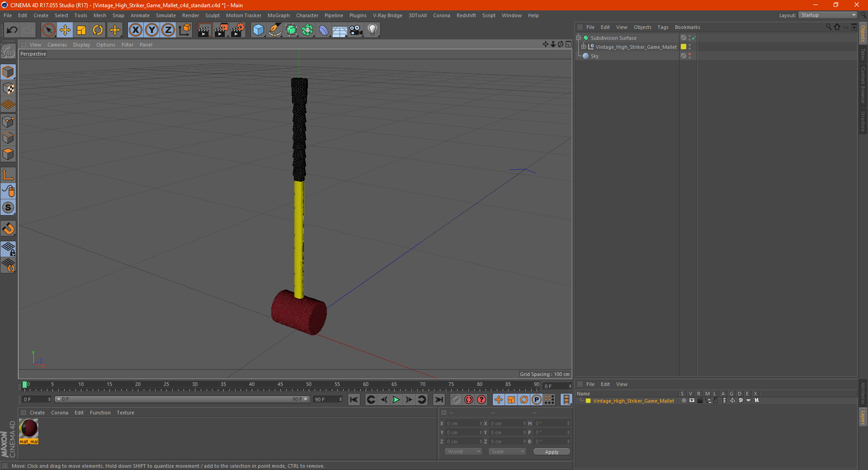The width and height of the screenshot is (868, 470).
Task: Click search magnifier in Object Manager
Action: pos(828,27)
